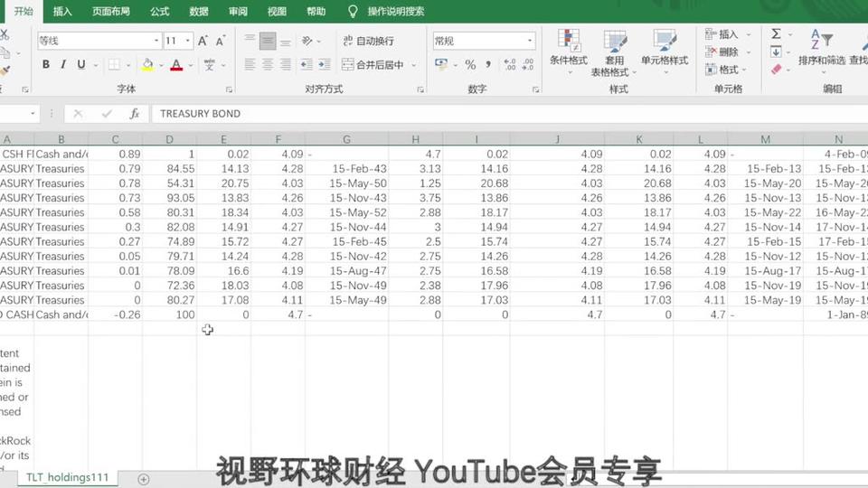Click 操作说明搜索 tell me search box
This screenshot has height=488, width=868.
tap(396, 12)
